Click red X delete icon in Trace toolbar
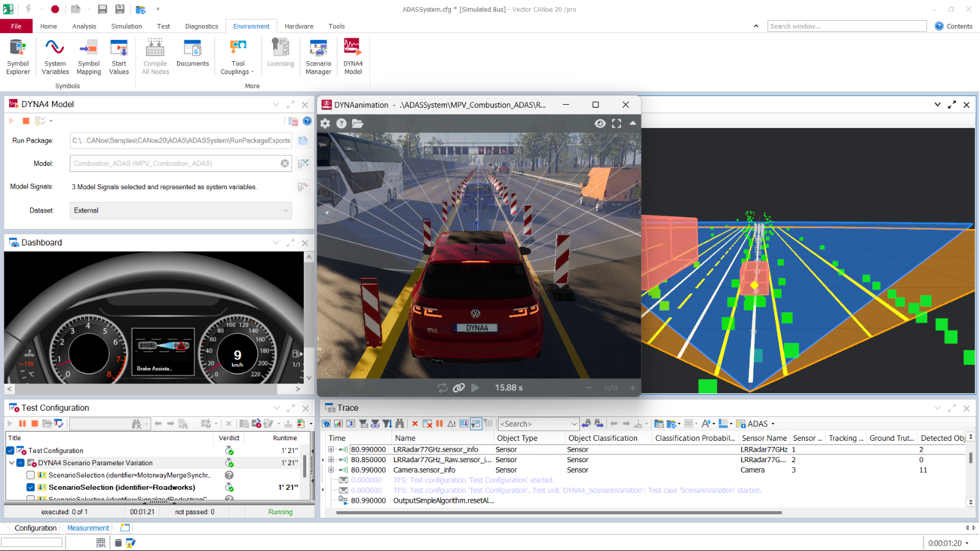Image resolution: width=980 pixels, height=551 pixels. click(415, 424)
